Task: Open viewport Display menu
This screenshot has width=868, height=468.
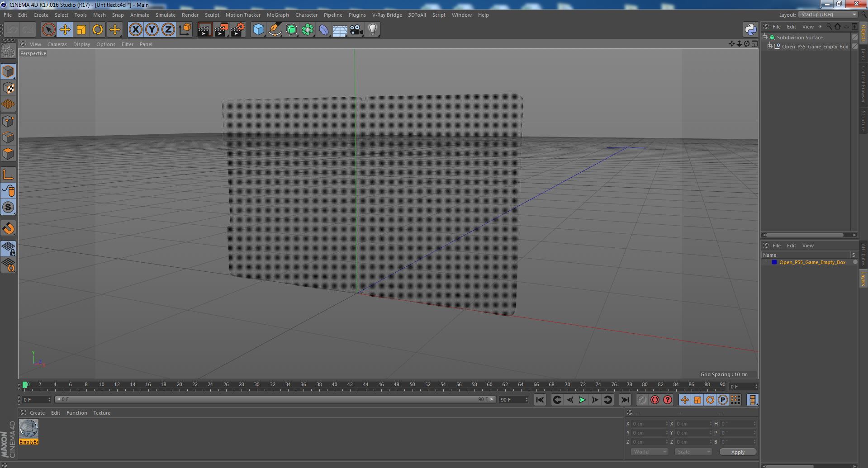Action: (81, 44)
